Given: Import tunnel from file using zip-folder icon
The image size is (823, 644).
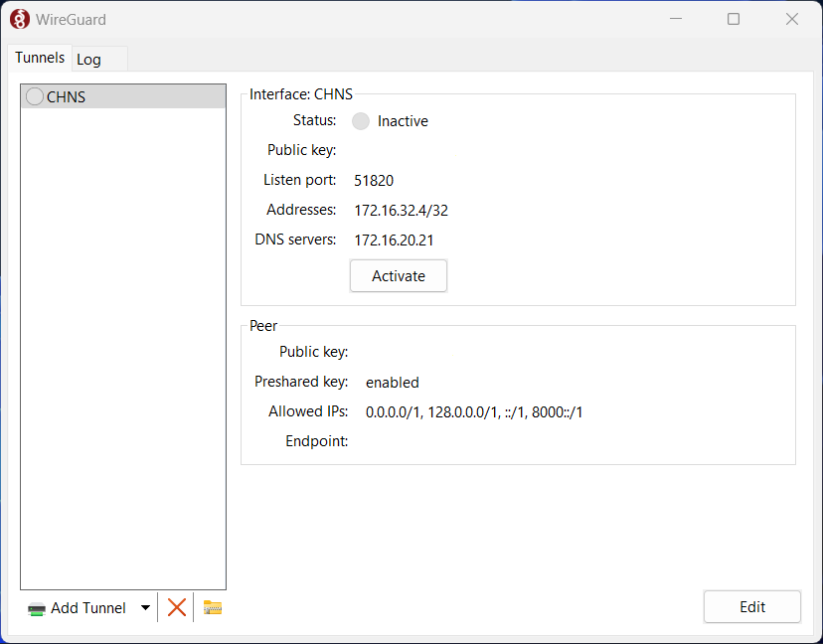Looking at the screenshot, I should point(211,607).
